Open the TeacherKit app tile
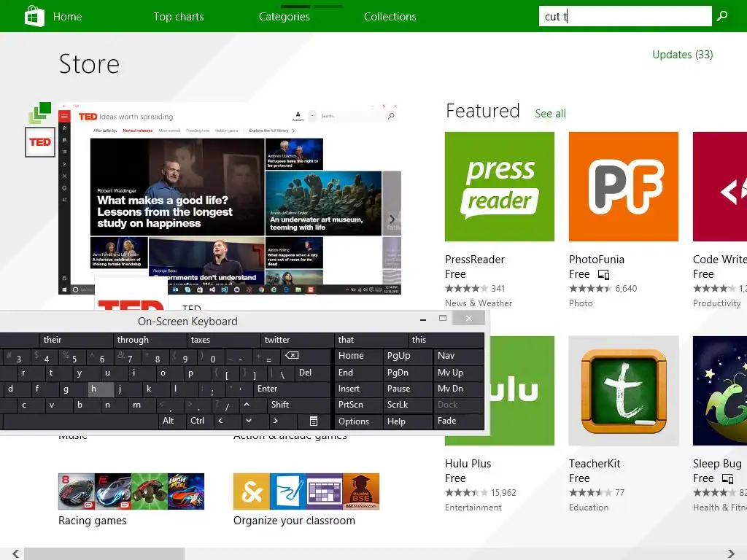 (x=623, y=391)
